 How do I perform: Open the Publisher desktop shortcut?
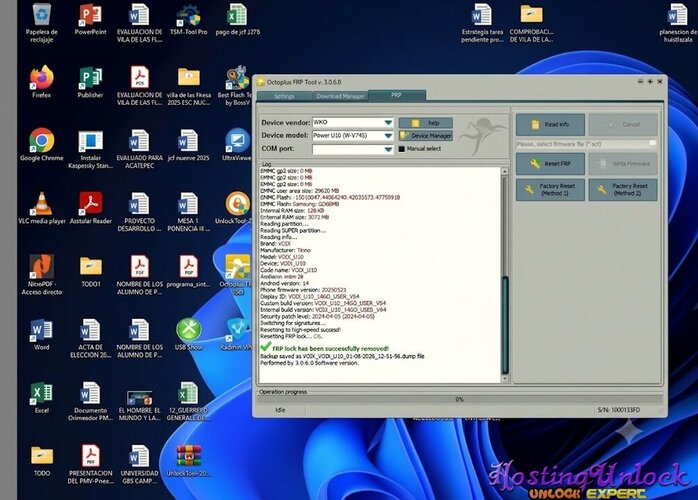90,82
